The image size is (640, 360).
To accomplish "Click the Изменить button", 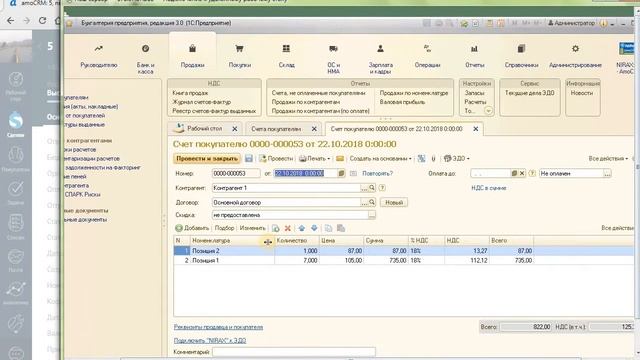I will [252, 228].
